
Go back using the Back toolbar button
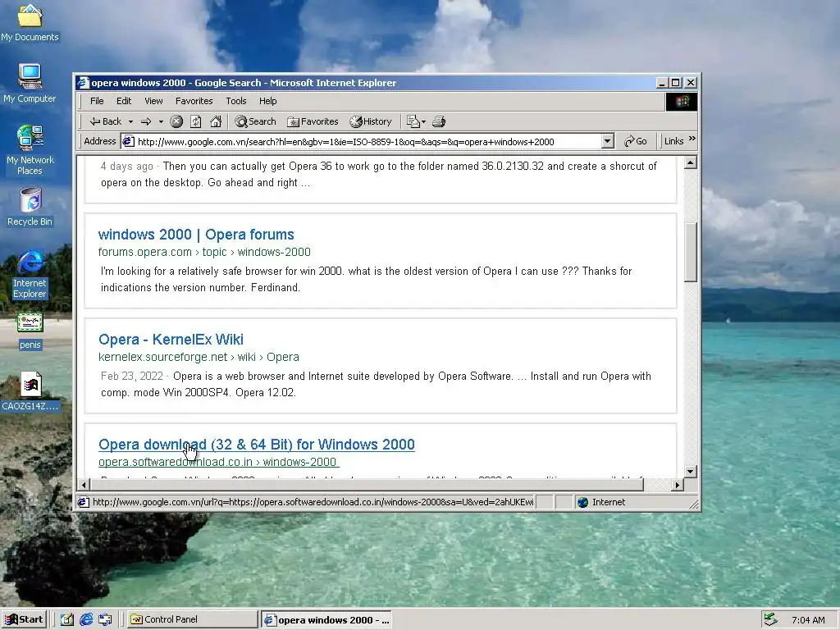(x=106, y=121)
